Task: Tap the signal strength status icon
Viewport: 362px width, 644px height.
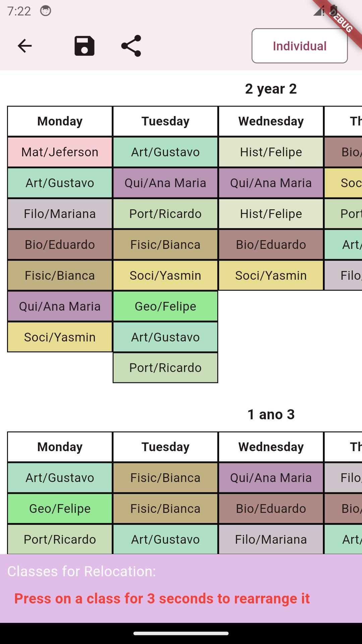Action: 318,11
